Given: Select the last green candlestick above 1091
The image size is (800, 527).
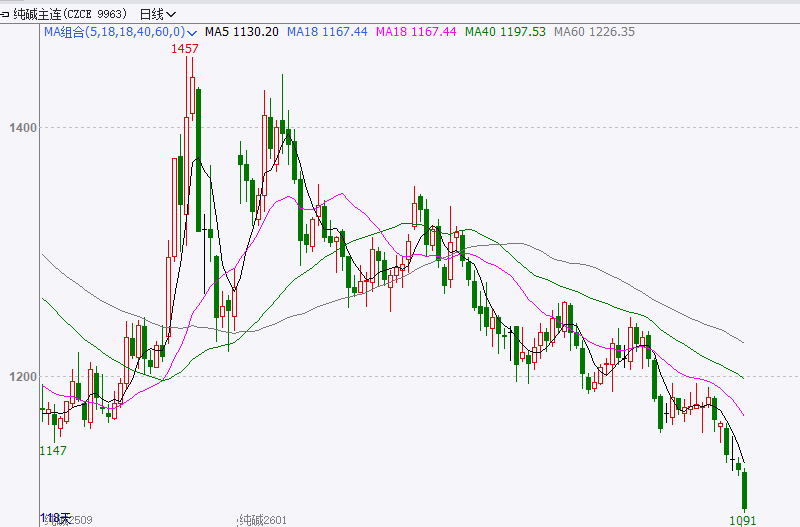Looking at the screenshot, I should [x=744, y=489].
